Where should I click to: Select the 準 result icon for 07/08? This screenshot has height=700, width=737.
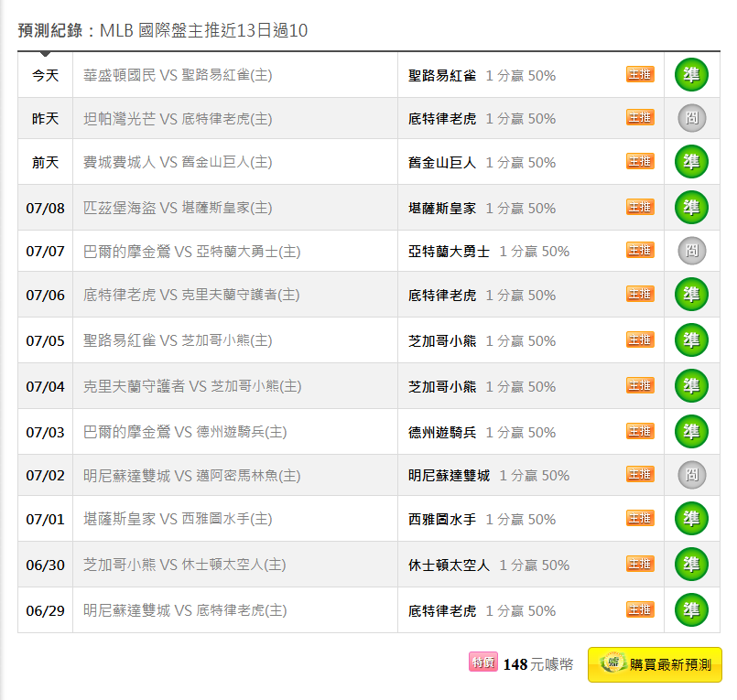691,207
